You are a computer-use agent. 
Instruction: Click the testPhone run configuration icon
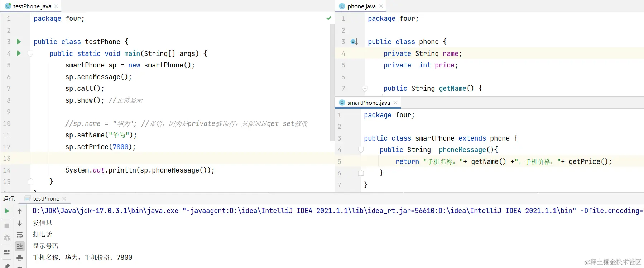pos(27,198)
